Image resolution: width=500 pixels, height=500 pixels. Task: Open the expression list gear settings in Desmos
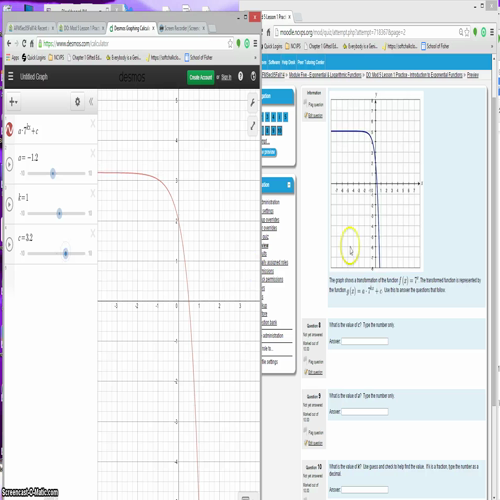77,102
